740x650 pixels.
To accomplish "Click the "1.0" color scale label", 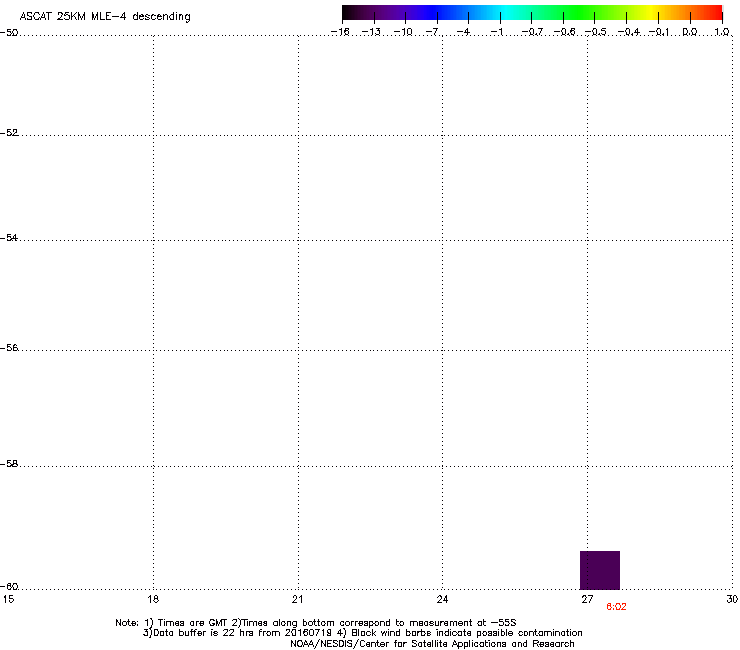I will (x=722, y=32).
